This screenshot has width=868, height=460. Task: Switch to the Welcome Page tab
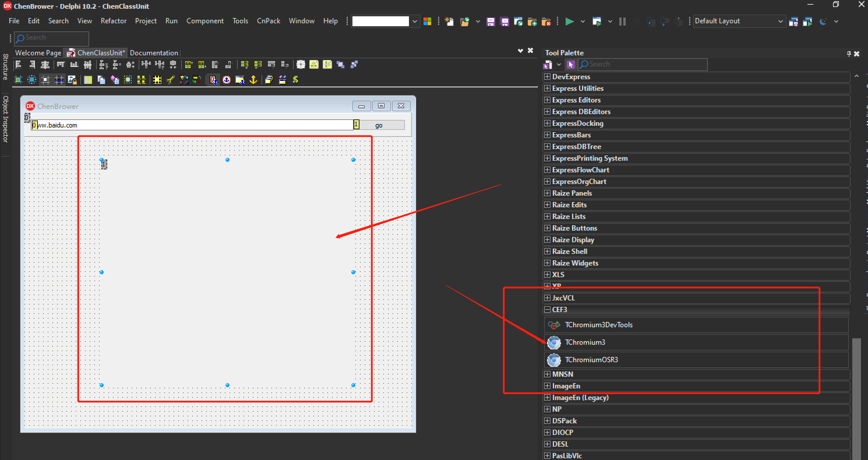point(38,53)
